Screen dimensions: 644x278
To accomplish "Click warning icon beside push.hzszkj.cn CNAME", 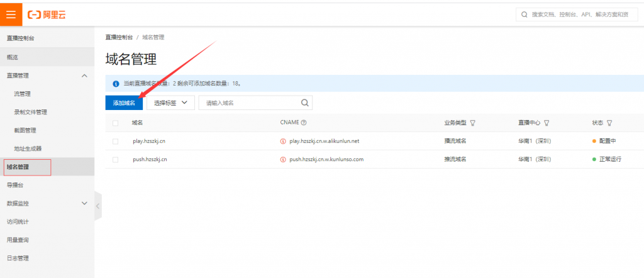I will [x=283, y=160].
